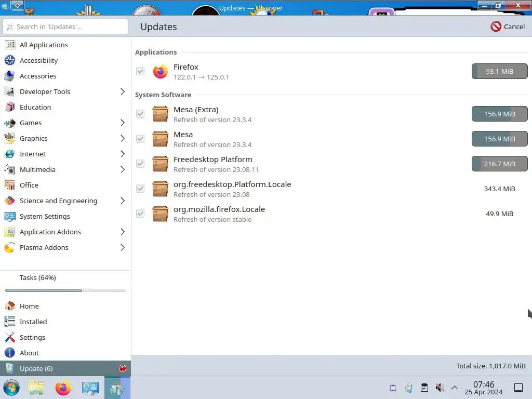The height and width of the screenshot is (399, 532).
Task: Click the Freedesktop Platform package icon
Action: click(160, 164)
